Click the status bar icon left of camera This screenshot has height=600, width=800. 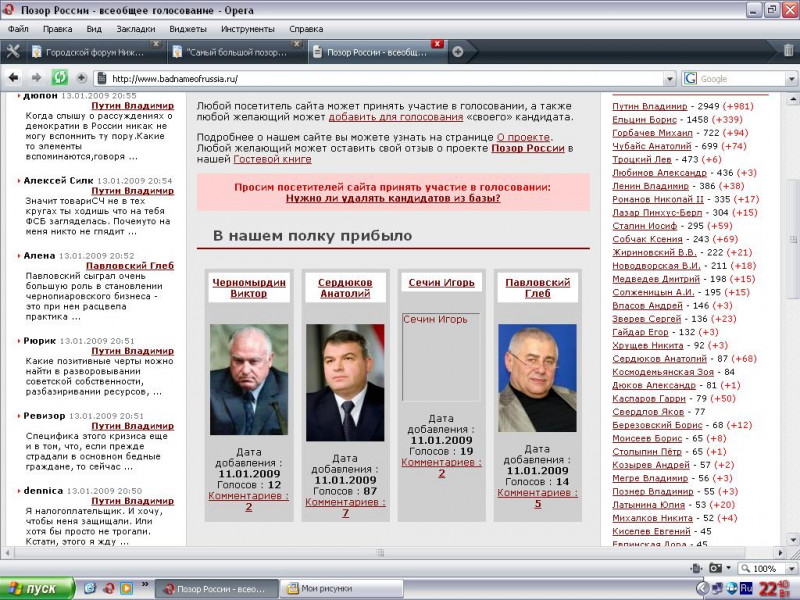point(696,568)
